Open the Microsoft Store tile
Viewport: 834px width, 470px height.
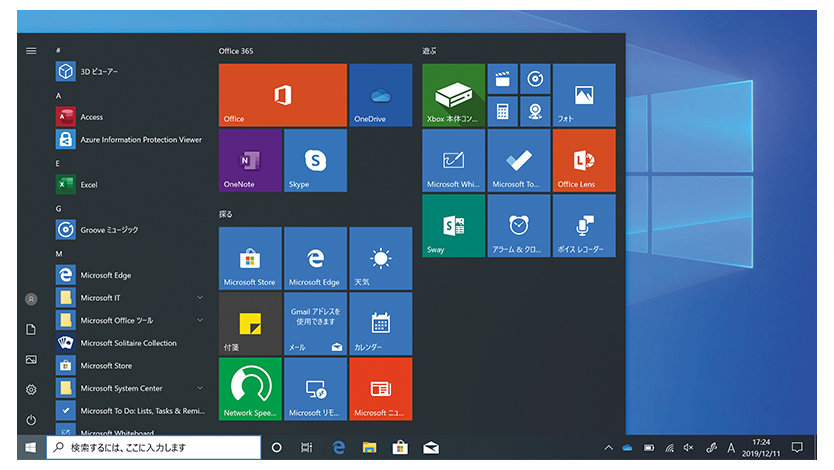click(x=250, y=258)
